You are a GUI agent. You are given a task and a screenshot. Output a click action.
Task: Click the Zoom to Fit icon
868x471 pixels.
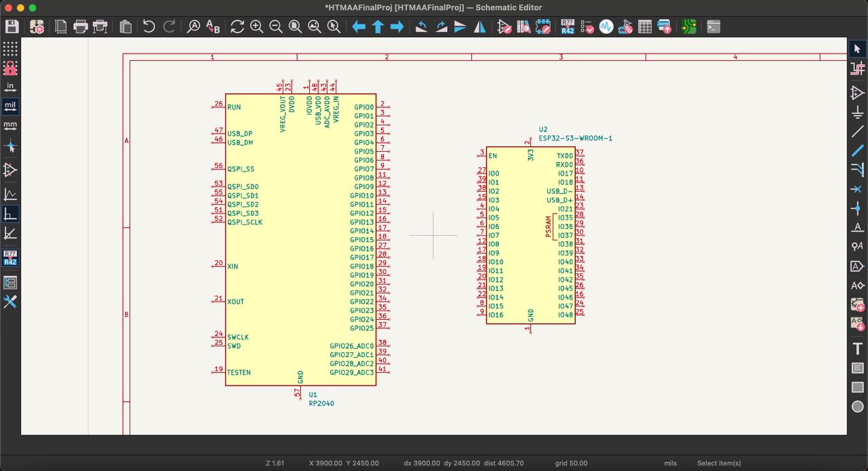point(295,27)
